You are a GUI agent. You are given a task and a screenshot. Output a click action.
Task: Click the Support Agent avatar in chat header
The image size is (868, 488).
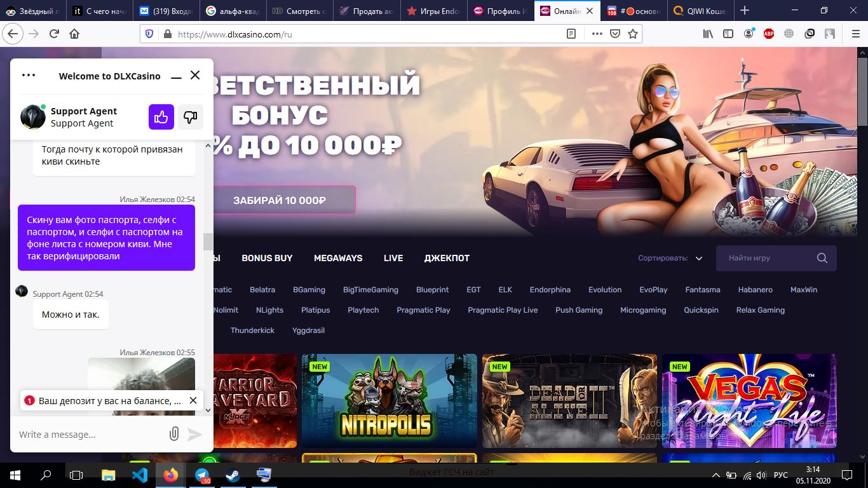click(x=32, y=117)
